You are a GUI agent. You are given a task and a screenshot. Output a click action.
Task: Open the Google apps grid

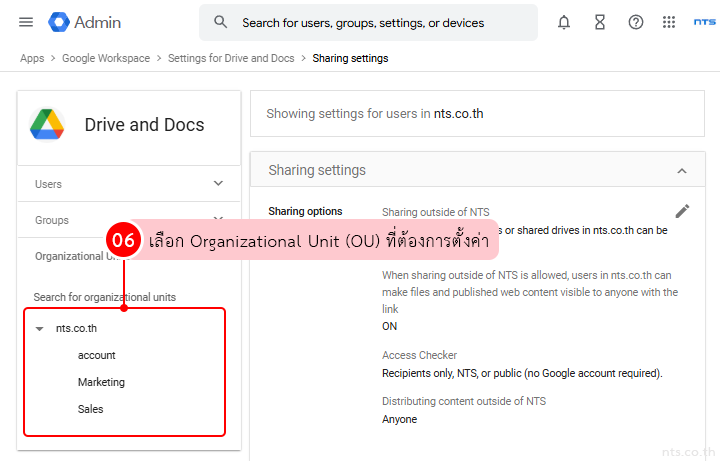[x=669, y=22]
